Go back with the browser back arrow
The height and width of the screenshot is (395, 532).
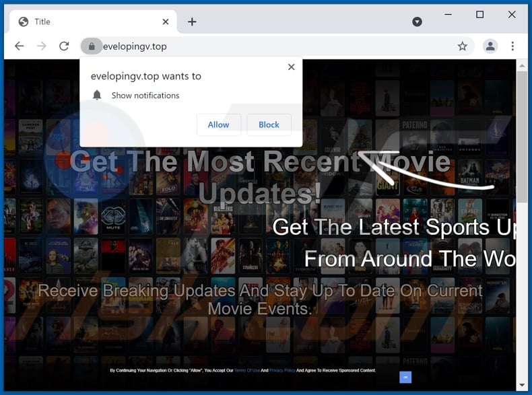click(x=20, y=46)
